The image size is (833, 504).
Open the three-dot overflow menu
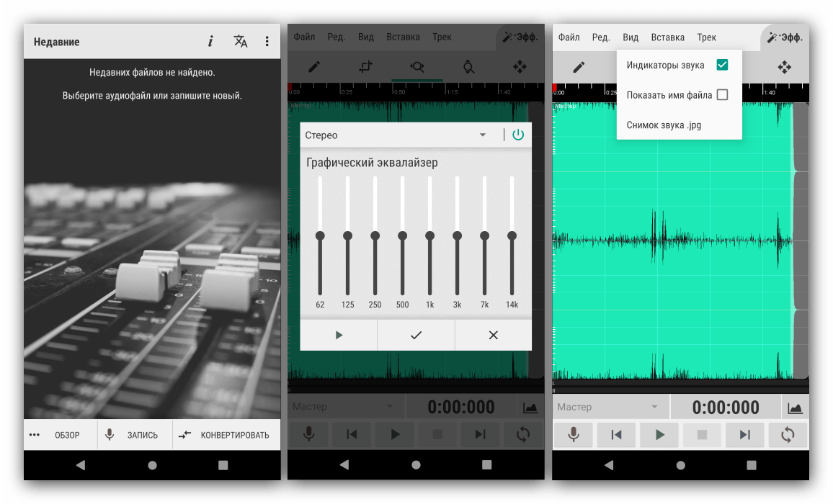[x=267, y=42]
